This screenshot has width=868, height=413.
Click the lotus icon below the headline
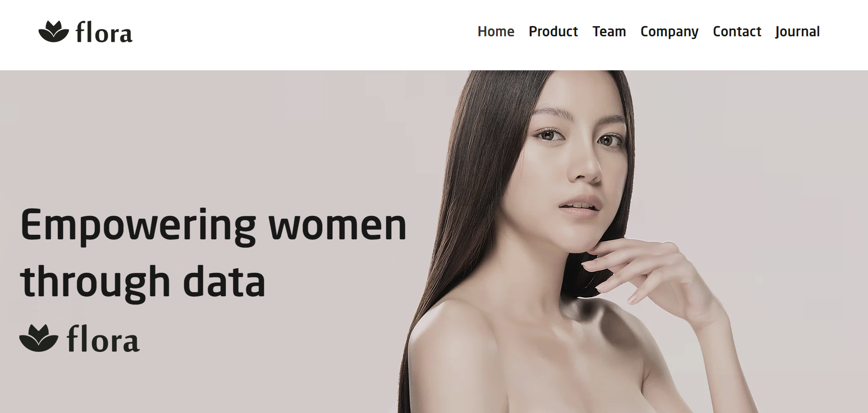(39, 338)
